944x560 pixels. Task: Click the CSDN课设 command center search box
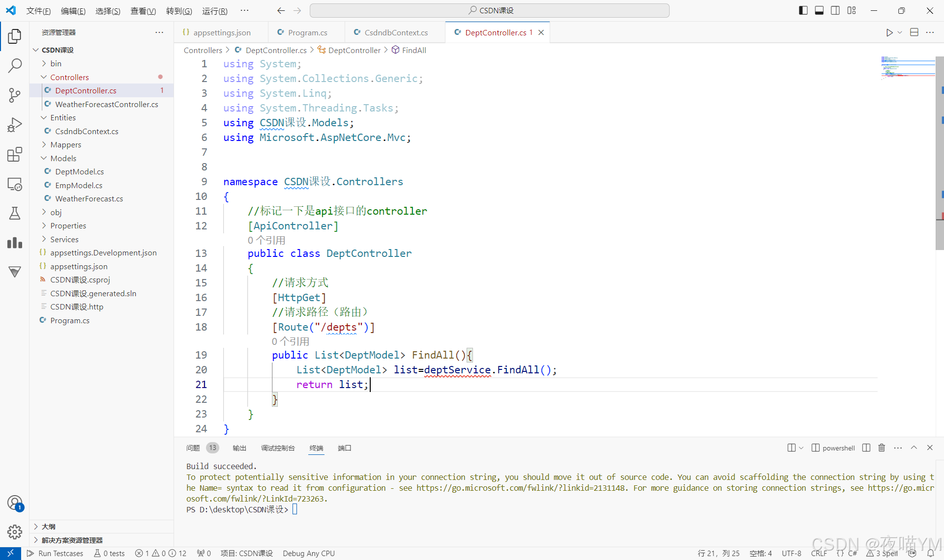point(490,10)
